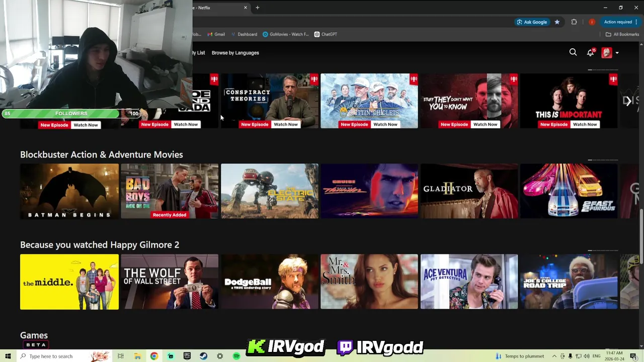The image size is (644, 362).
Task: Click Watch Now on Spittin Chiclets
Action: [385, 124]
